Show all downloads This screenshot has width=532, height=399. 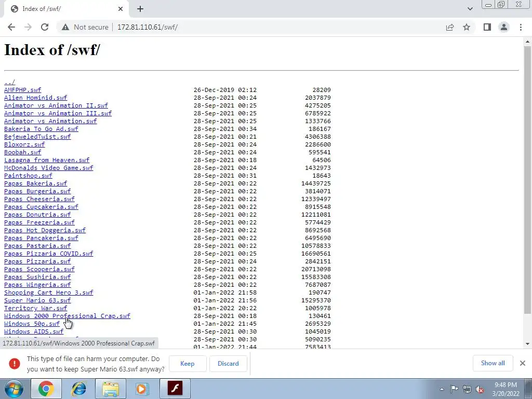(493, 363)
